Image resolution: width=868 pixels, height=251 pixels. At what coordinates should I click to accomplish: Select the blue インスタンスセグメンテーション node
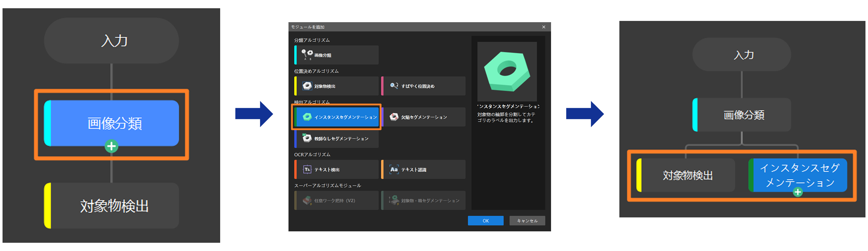[797, 175]
